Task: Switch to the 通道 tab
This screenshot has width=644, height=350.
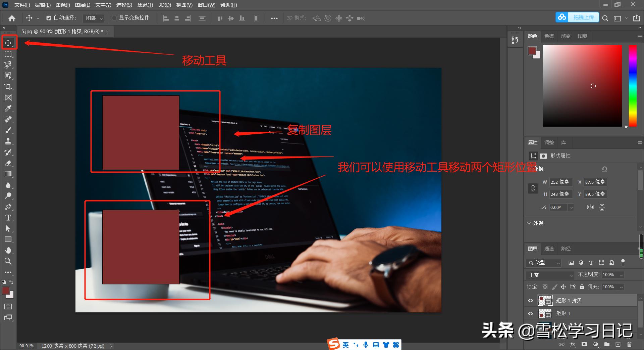Action: point(549,249)
